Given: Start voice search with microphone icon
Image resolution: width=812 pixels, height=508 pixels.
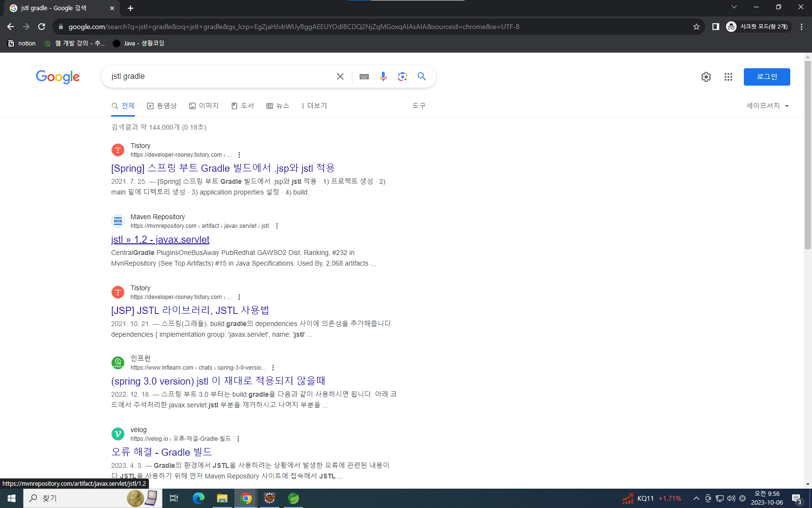Looking at the screenshot, I should [x=383, y=76].
